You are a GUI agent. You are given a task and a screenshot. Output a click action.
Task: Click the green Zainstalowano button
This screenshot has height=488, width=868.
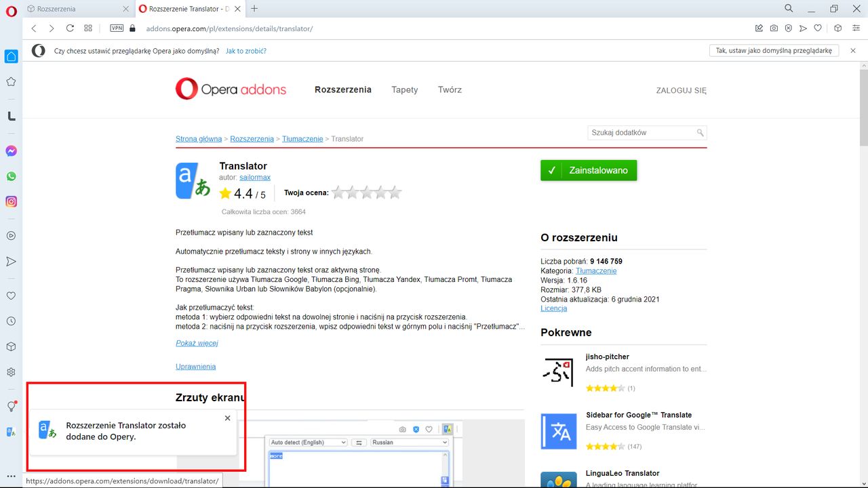tap(589, 170)
